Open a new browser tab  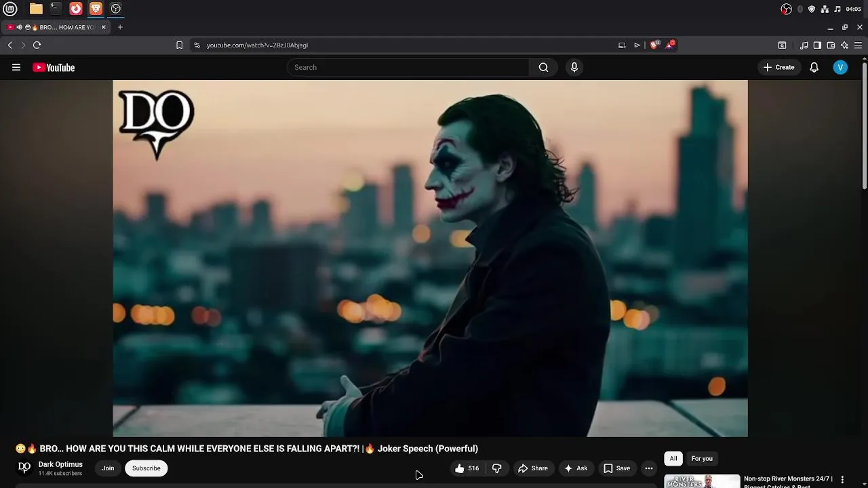point(120,27)
